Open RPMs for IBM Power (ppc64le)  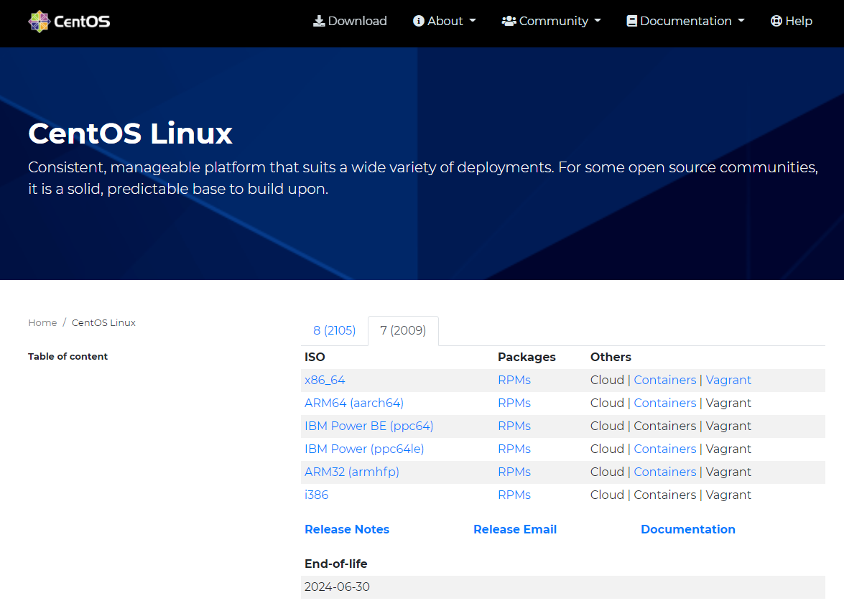(x=514, y=449)
